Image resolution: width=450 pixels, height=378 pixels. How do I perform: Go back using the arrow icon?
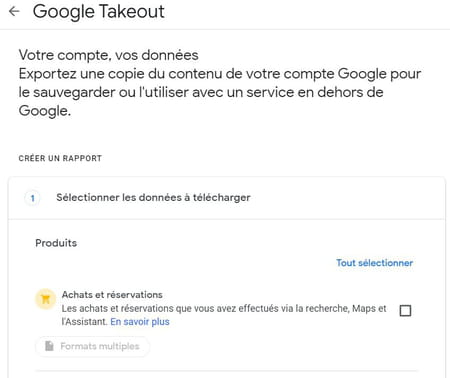point(14,11)
